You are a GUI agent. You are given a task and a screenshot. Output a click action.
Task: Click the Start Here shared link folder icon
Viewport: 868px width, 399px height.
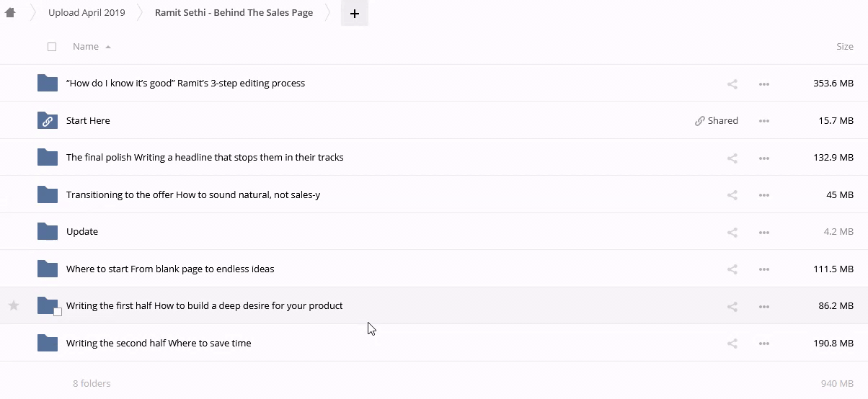coord(48,120)
